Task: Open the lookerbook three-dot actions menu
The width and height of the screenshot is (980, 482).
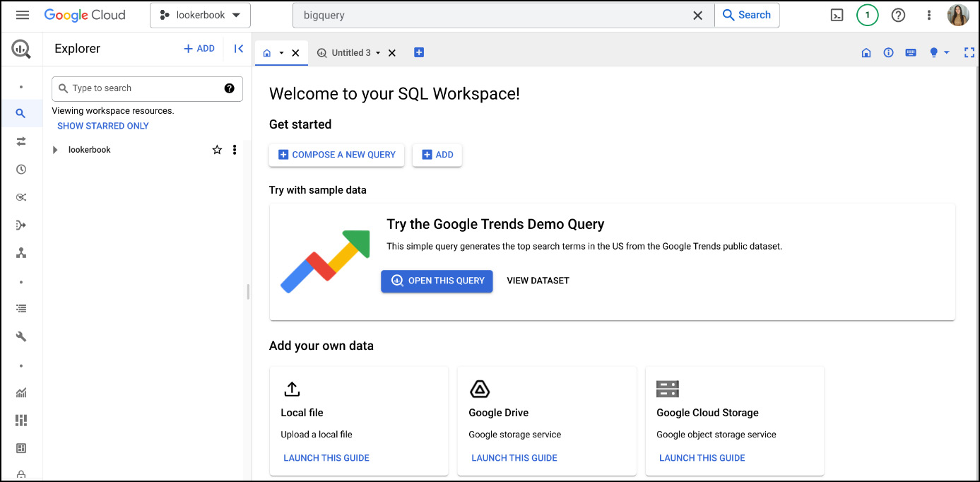Action: tap(235, 150)
